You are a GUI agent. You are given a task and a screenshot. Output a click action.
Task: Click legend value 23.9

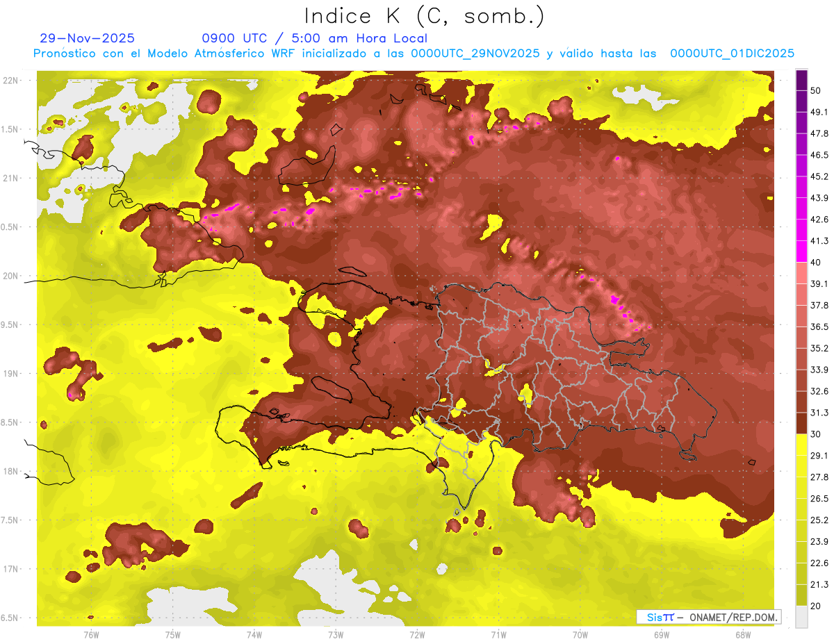coord(819,541)
